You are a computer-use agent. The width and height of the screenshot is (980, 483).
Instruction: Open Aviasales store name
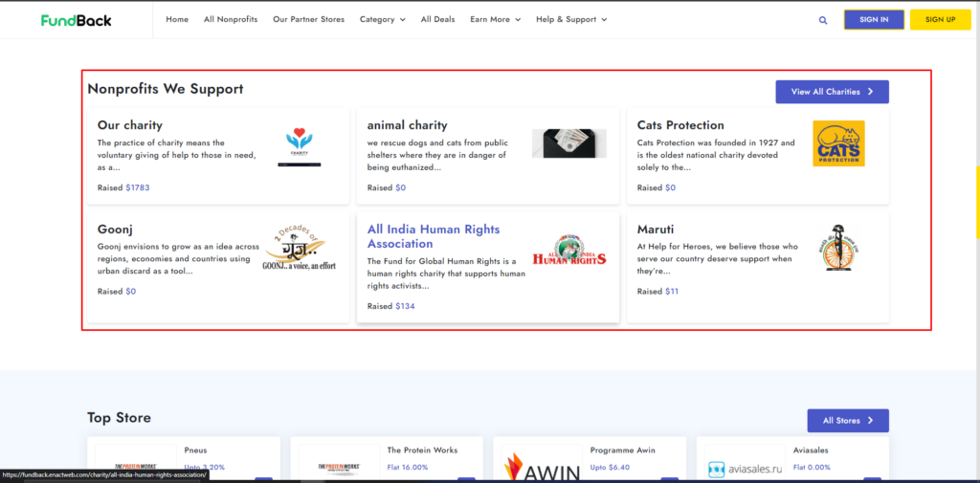(x=812, y=450)
